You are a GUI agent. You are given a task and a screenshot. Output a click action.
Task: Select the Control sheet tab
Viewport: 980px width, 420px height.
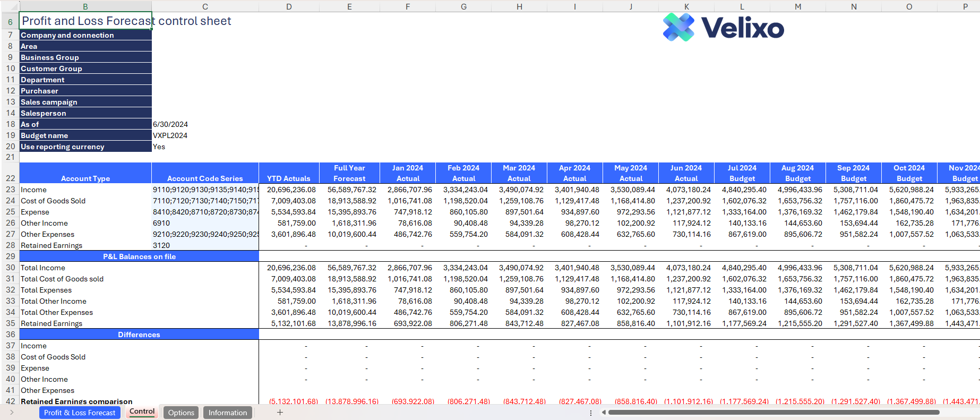[x=142, y=412]
